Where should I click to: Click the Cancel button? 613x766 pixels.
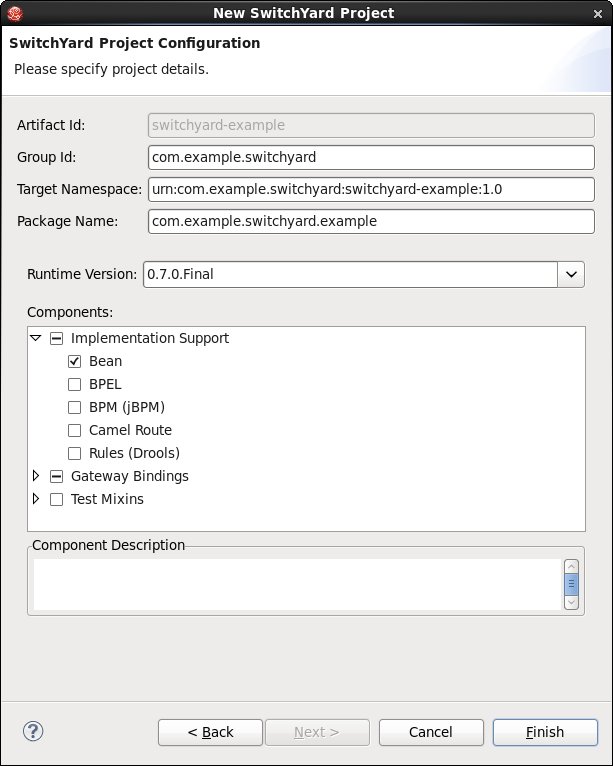tap(431, 732)
